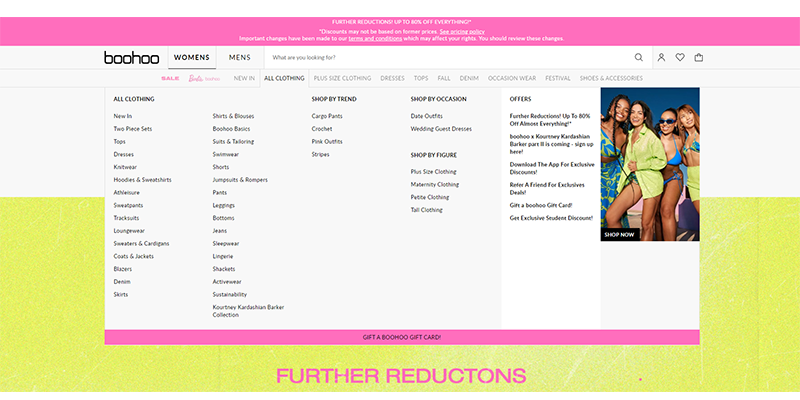Go to Jumpsuits & Rompers
800x400 pixels.
(240, 180)
